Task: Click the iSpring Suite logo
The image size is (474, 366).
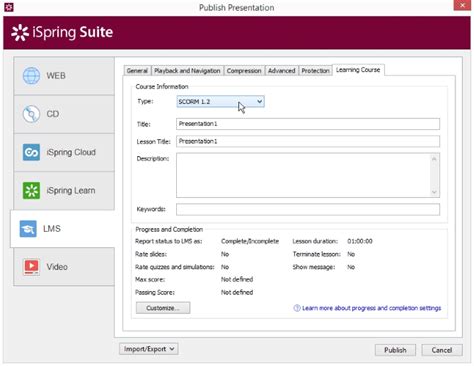Action: point(62,32)
